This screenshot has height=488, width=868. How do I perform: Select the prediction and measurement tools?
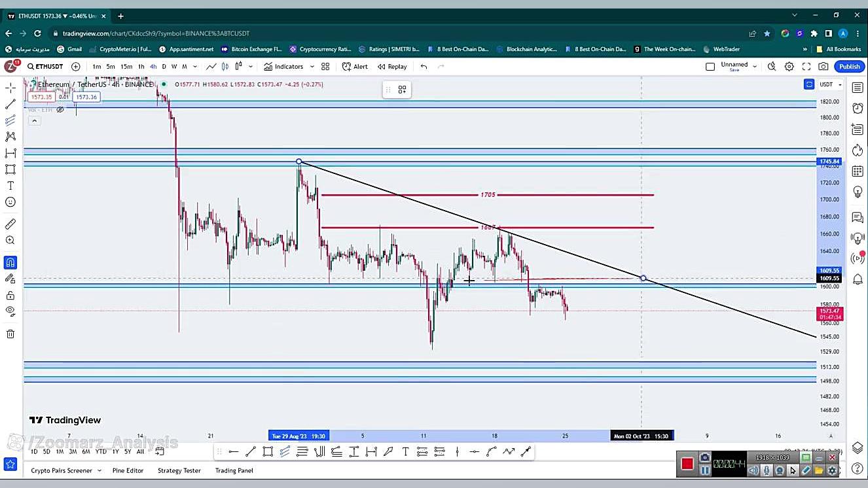(x=10, y=153)
